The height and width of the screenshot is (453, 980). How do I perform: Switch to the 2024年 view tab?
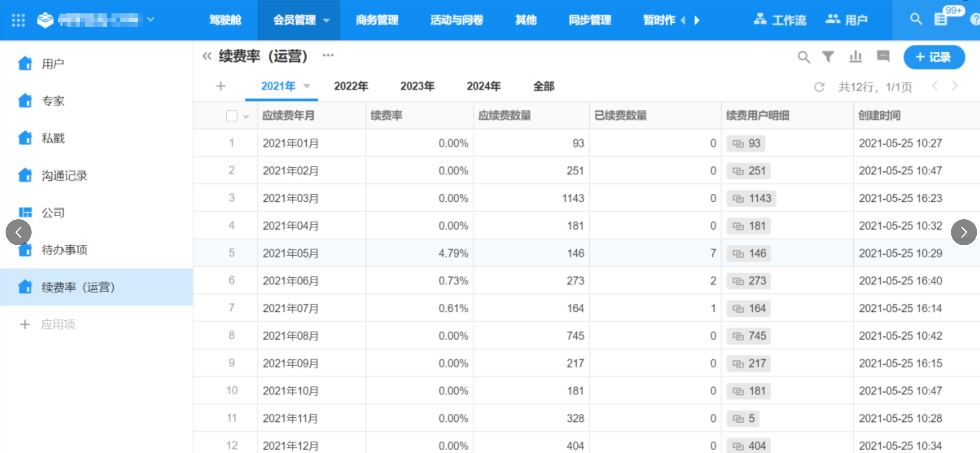[483, 86]
